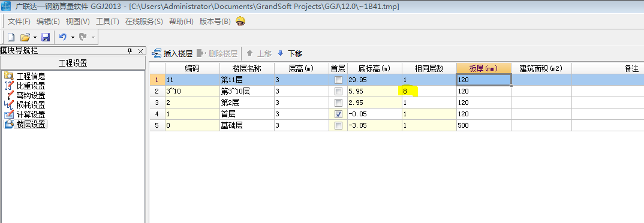This screenshot has height=223, width=644.
Task: Open the 在线服务(S) menu
Action: 144,22
